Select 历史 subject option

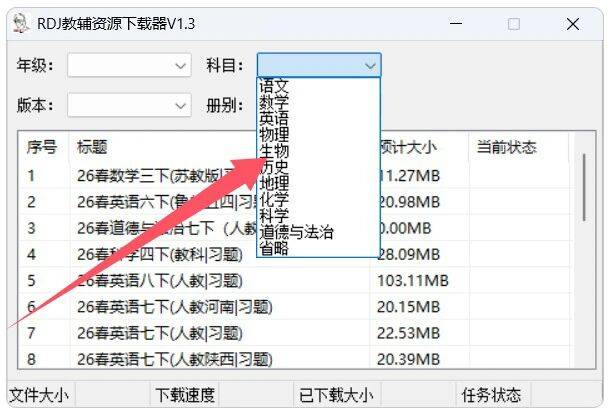tap(273, 167)
